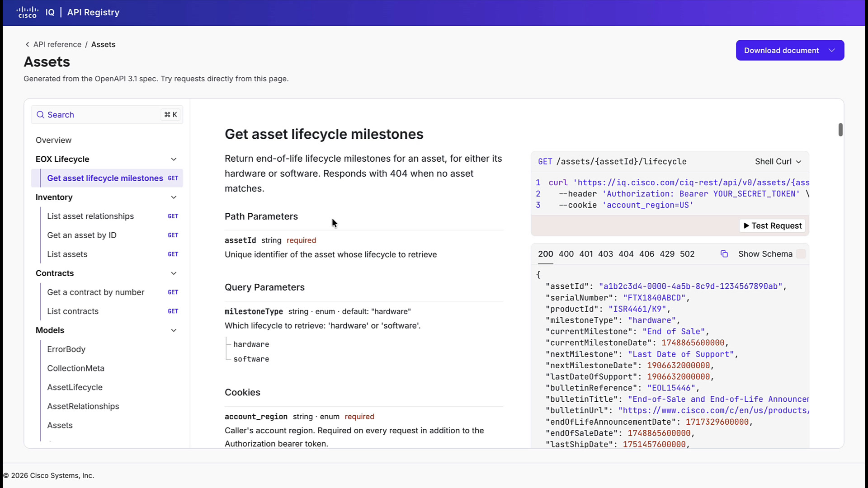Click the Download document button label
Image resolution: width=868 pixels, height=488 pixels.
[x=781, y=50]
